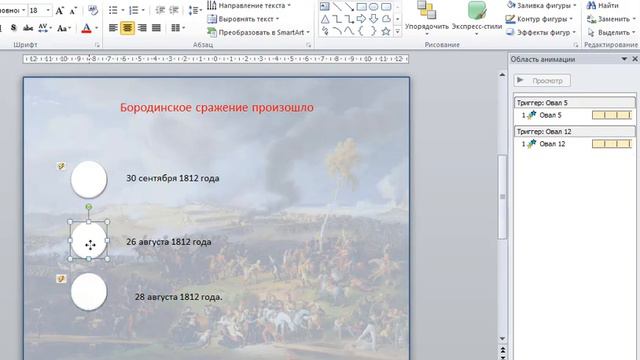Select Триггер: Овал 12 header

[x=575, y=131]
